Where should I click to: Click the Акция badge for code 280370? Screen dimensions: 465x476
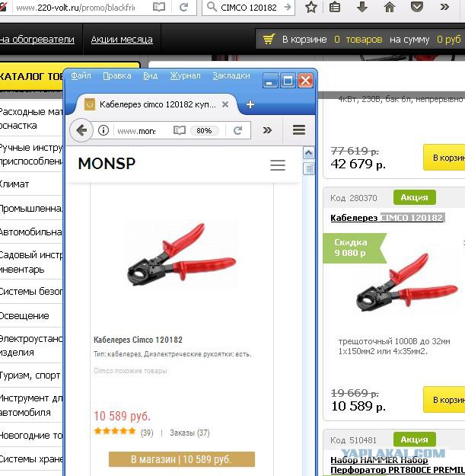coord(414,197)
